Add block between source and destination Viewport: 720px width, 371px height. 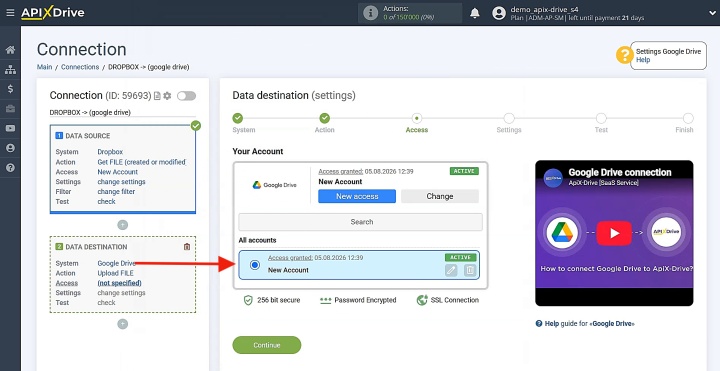coord(123,225)
